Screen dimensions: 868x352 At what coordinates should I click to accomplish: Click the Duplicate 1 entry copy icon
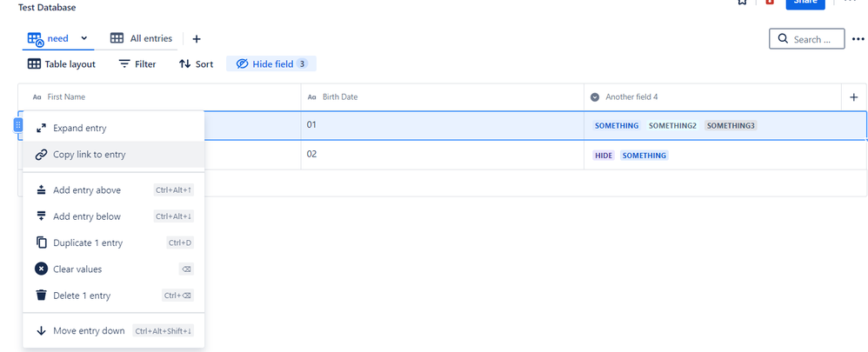tap(41, 242)
